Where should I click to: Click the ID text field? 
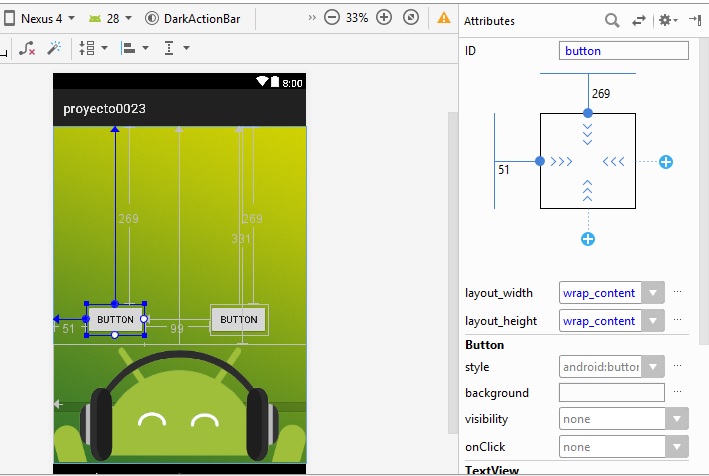(x=623, y=51)
